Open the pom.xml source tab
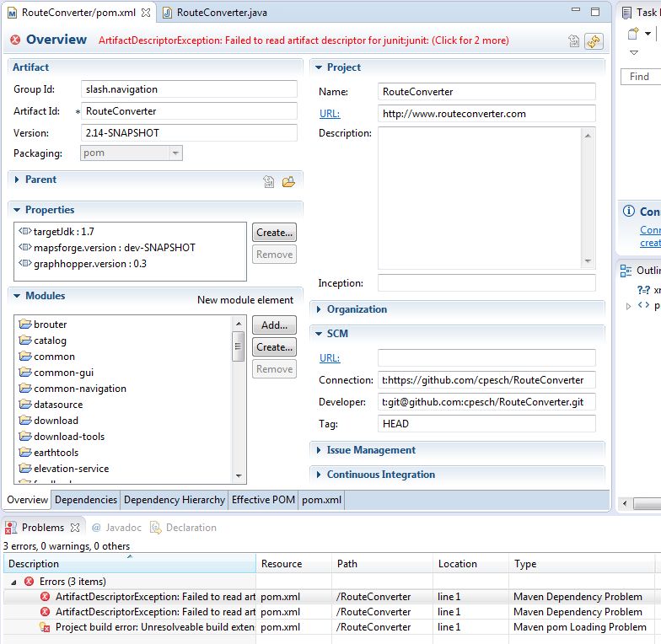 click(x=322, y=499)
